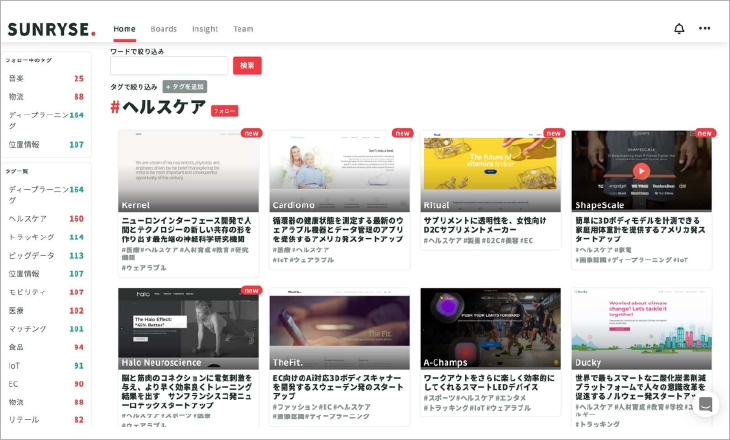
Task: Click Kernel description starting ニューロンインターフェース
Action: click(x=187, y=230)
